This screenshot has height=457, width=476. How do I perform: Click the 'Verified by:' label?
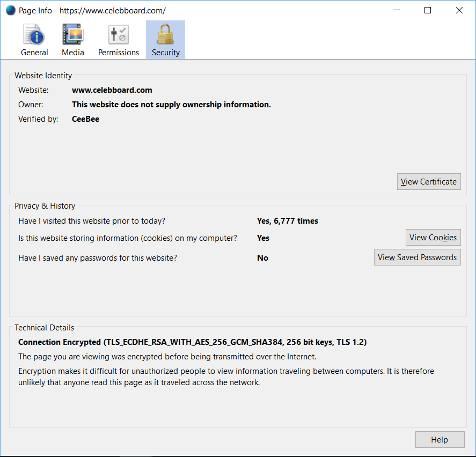38,119
